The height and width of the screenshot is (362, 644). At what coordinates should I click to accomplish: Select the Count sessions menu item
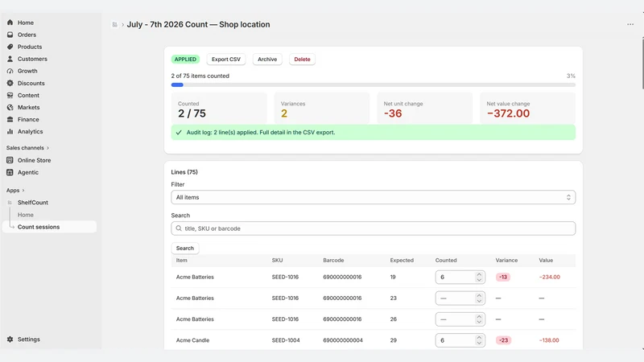[x=49, y=227]
